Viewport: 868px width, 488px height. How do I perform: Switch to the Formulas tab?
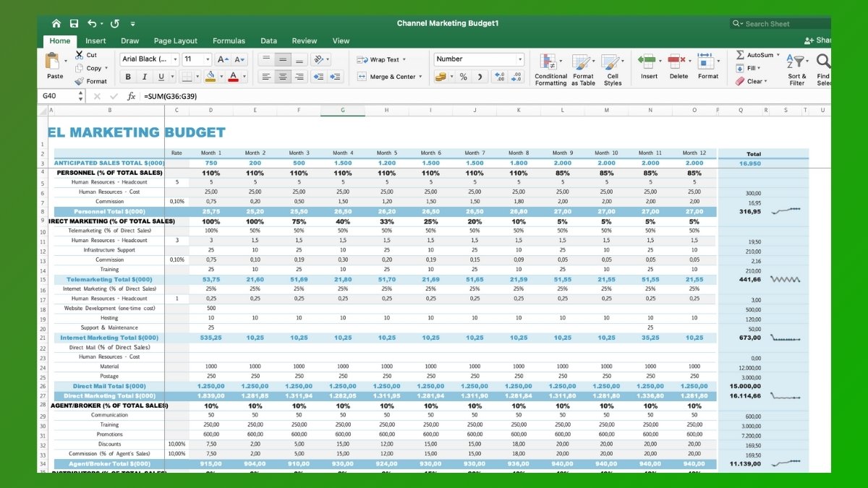click(229, 40)
